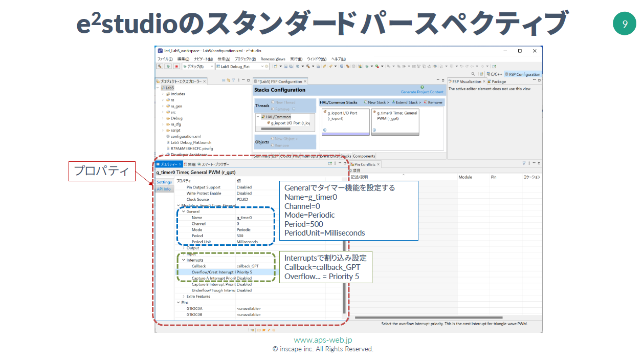Select the g_ioport I/O Port stack box
This screenshot has height=359, width=644.
[345, 121]
